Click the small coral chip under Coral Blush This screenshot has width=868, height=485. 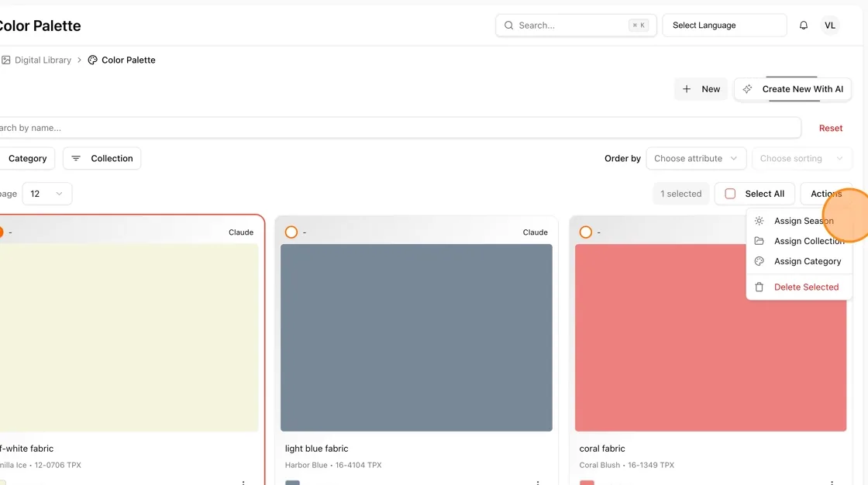pyautogui.click(x=587, y=483)
